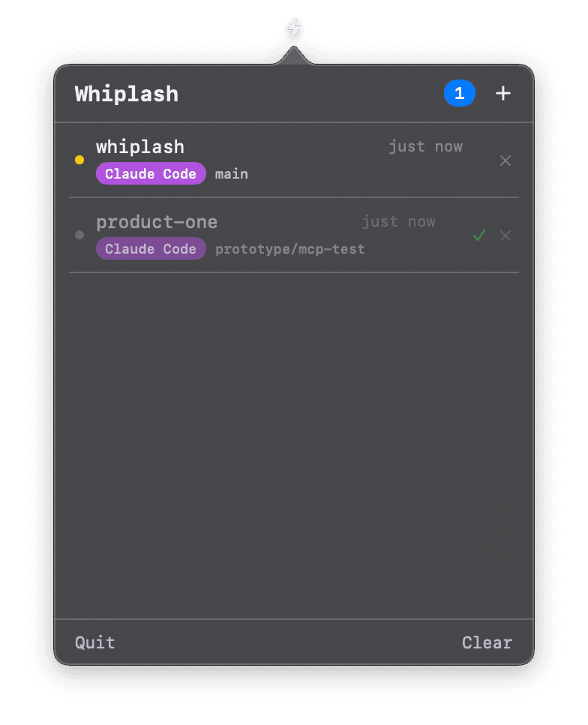The height and width of the screenshot is (725, 588).
Task: Select the Claude Code badge on whiplash session
Action: pyautogui.click(x=151, y=173)
